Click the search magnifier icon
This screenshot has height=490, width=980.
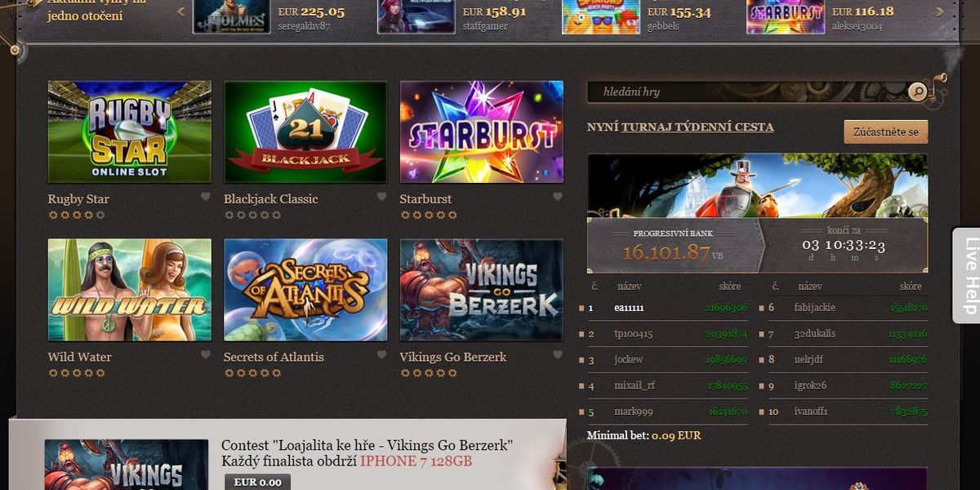pos(917,91)
